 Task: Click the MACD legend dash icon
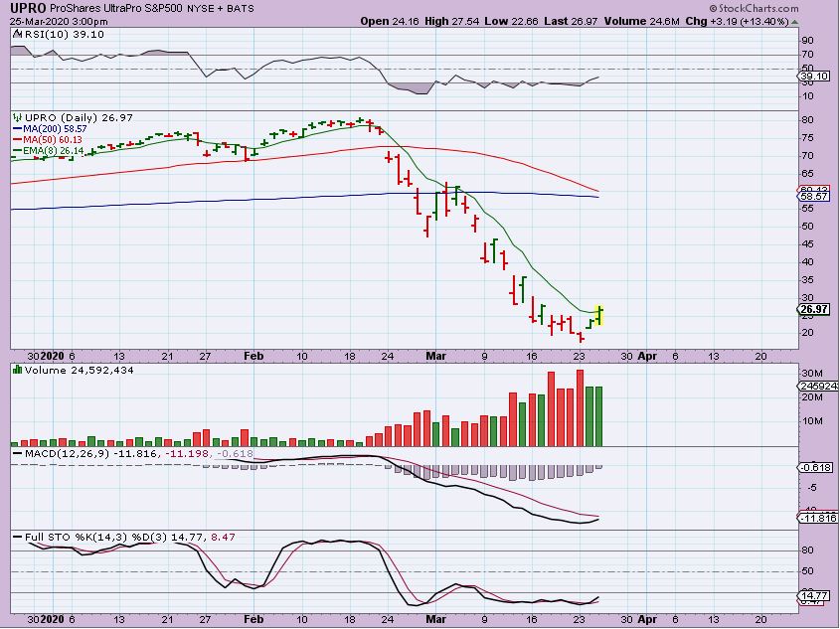[18, 453]
